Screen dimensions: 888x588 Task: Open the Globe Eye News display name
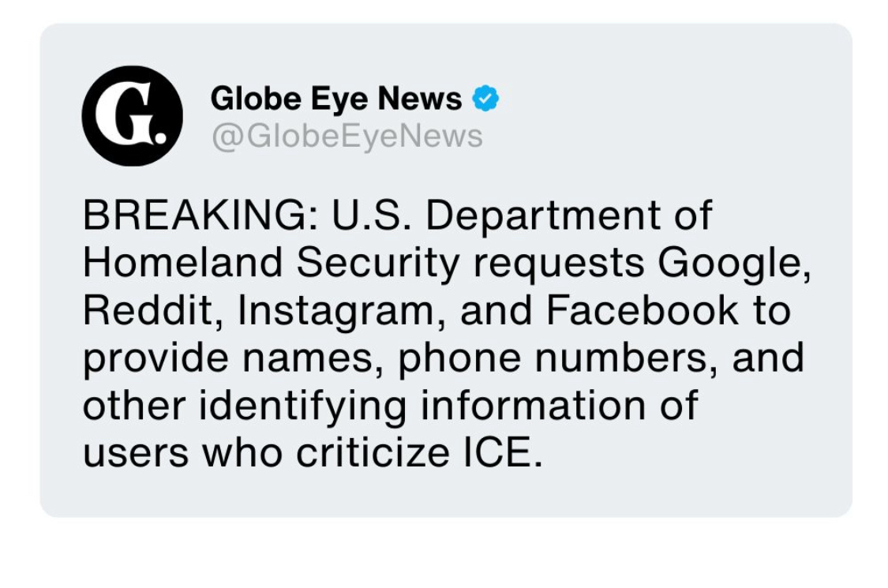335,99
